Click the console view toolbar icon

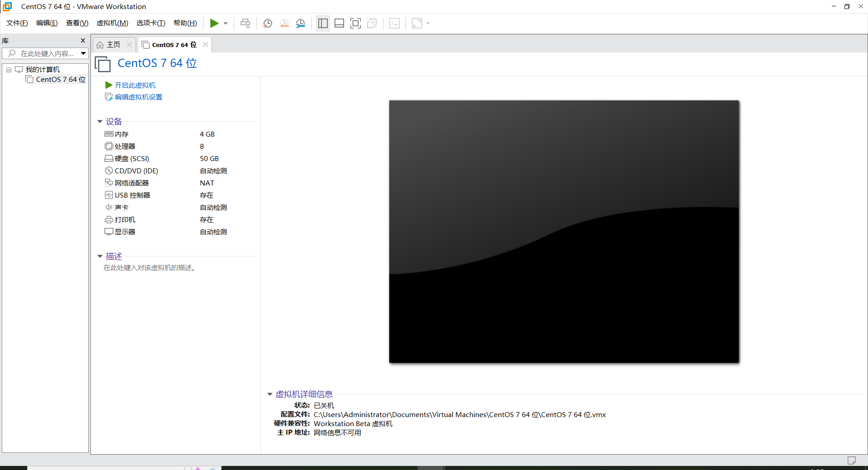coord(394,24)
